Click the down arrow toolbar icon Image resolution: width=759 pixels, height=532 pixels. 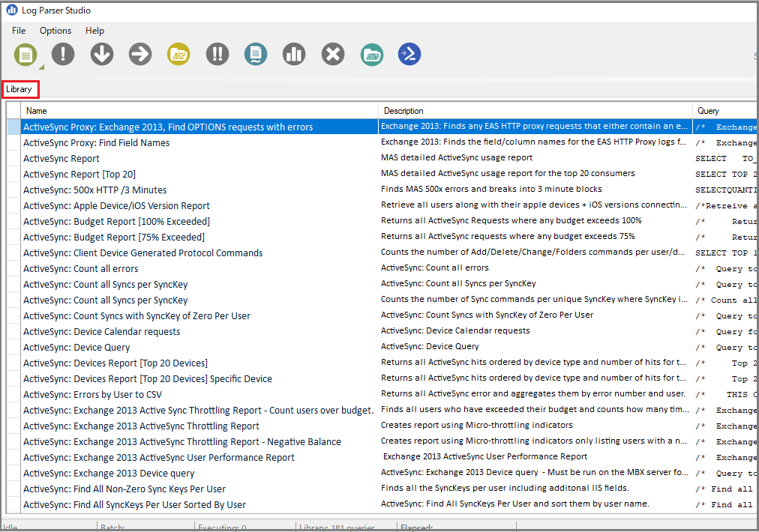(102, 54)
